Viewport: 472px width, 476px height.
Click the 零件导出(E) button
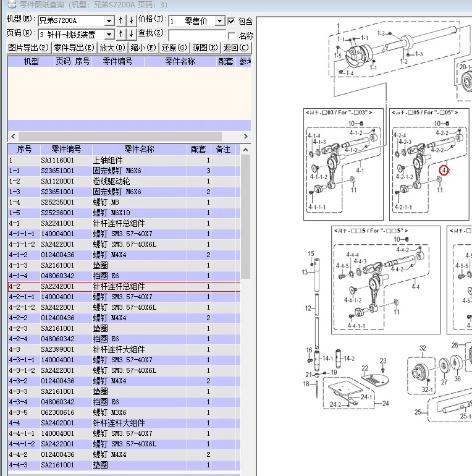click(74, 48)
